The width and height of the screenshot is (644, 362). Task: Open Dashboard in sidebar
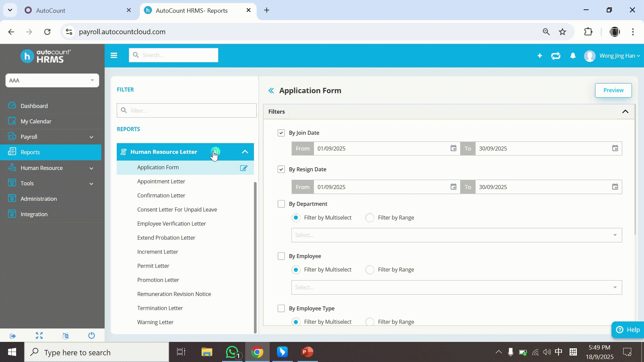[x=34, y=106]
